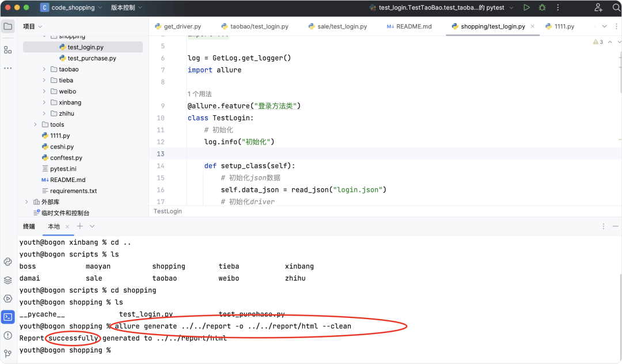Open the run configuration selector dropdown
The image size is (622, 364).
441,7
